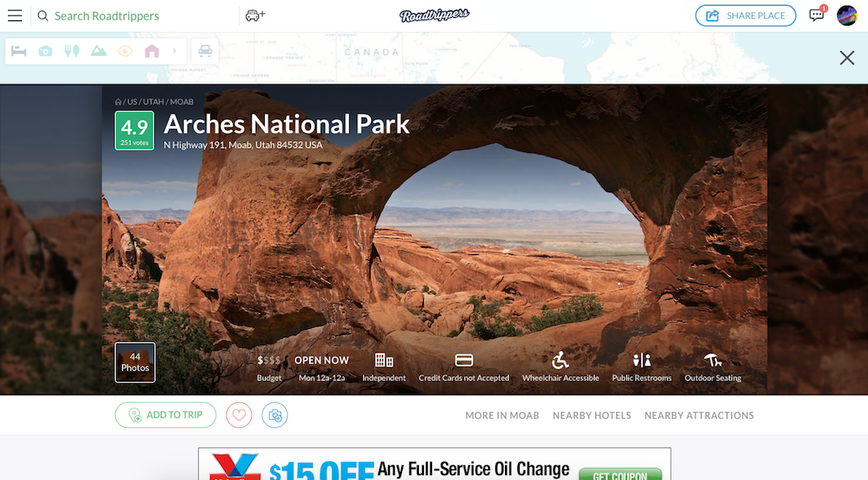The image size is (868, 480).
Task: Select the camera attractions category icon
Action: click(x=45, y=51)
